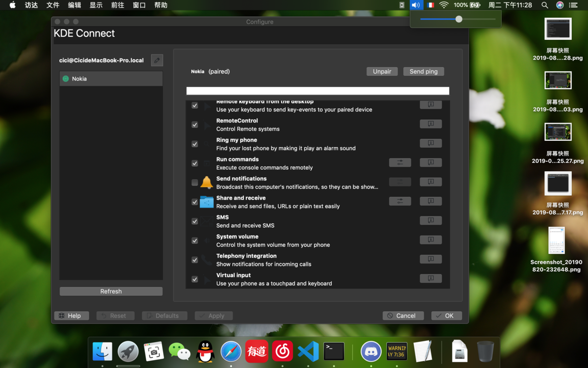Click the system volume slider knob

(459, 19)
